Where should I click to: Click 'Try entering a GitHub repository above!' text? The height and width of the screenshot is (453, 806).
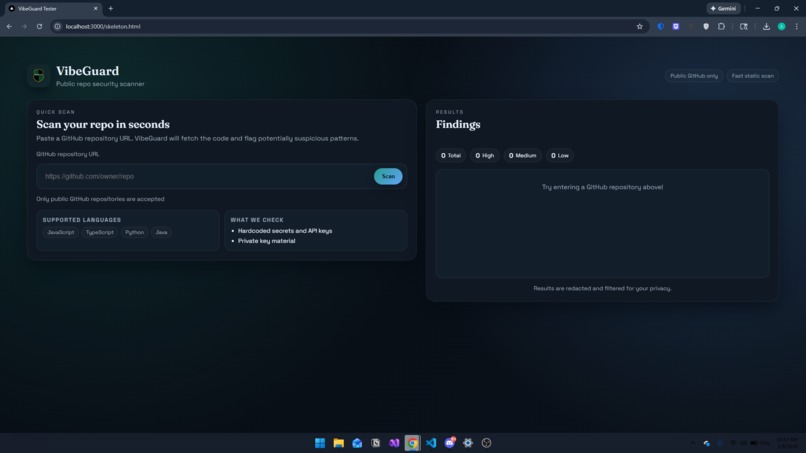click(x=602, y=187)
